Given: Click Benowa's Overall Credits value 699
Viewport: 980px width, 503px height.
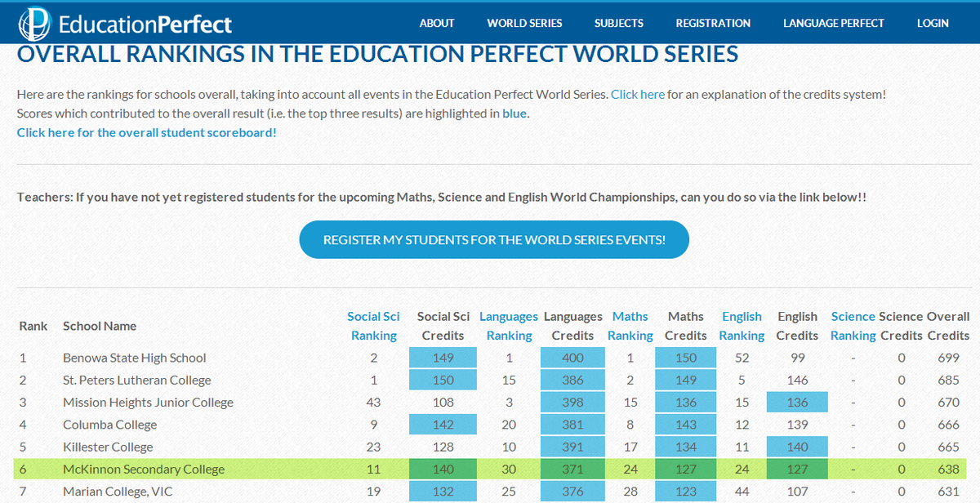Looking at the screenshot, I should coord(948,358).
